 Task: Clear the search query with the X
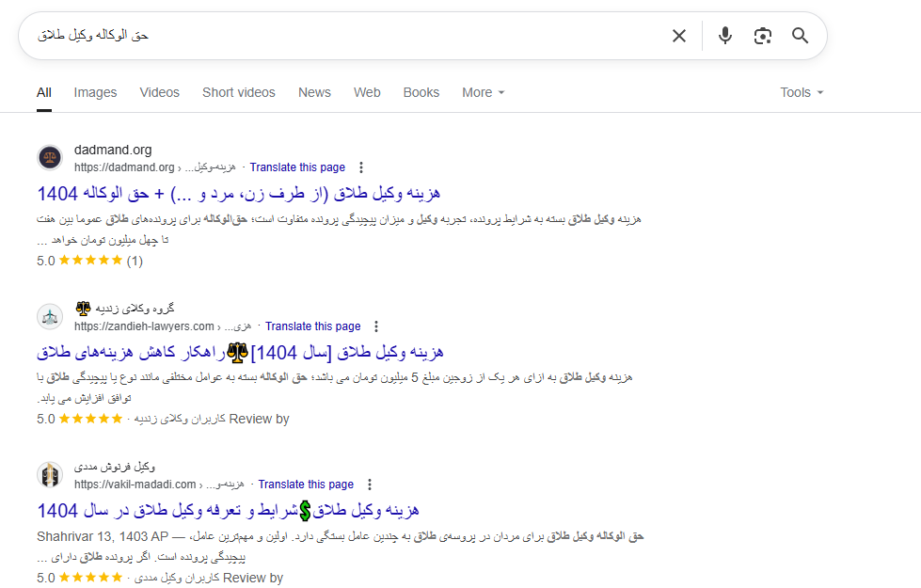pos(679,36)
